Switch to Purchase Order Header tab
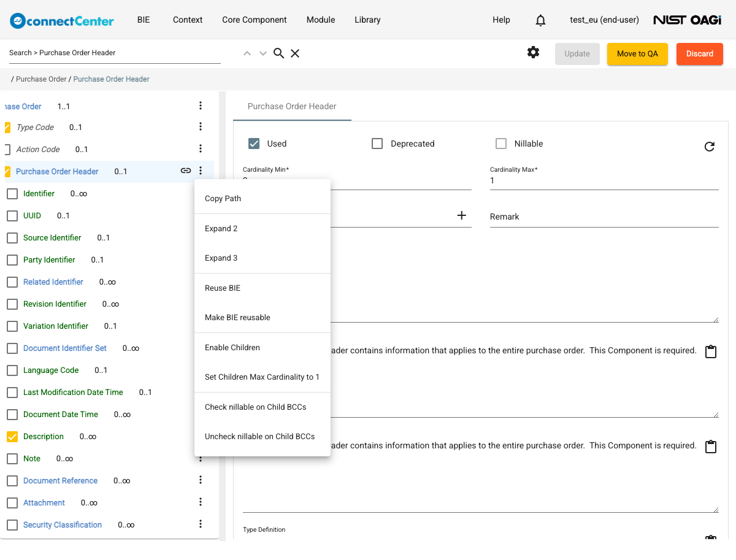 point(292,106)
